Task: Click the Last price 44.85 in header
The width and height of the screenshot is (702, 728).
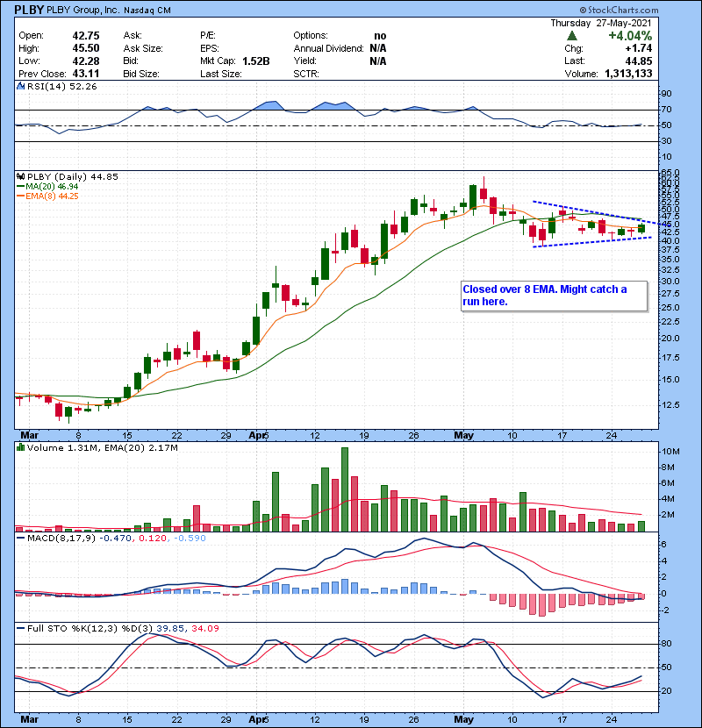Action: coord(638,61)
